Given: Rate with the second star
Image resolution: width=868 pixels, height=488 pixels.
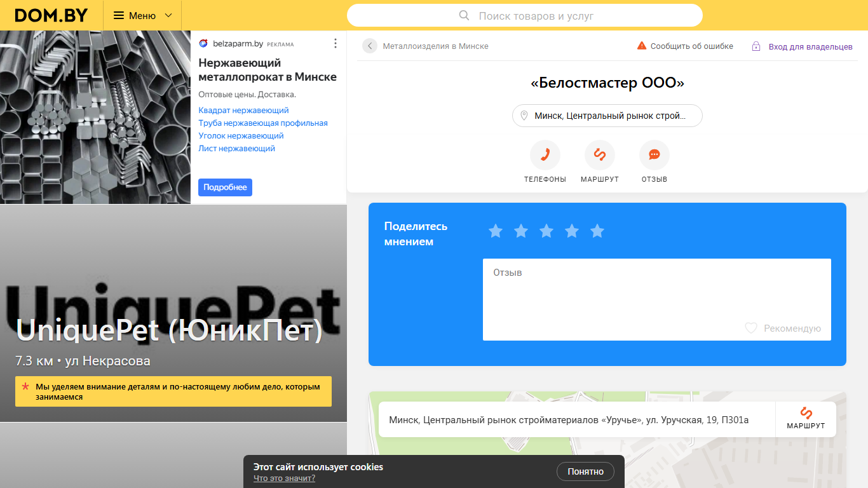Looking at the screenshot, I should tap(521, 231).
